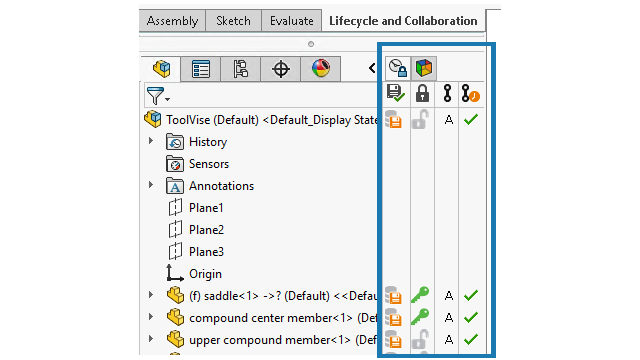
Task: Click compound center member disk icon
Action: pos(394,317)
